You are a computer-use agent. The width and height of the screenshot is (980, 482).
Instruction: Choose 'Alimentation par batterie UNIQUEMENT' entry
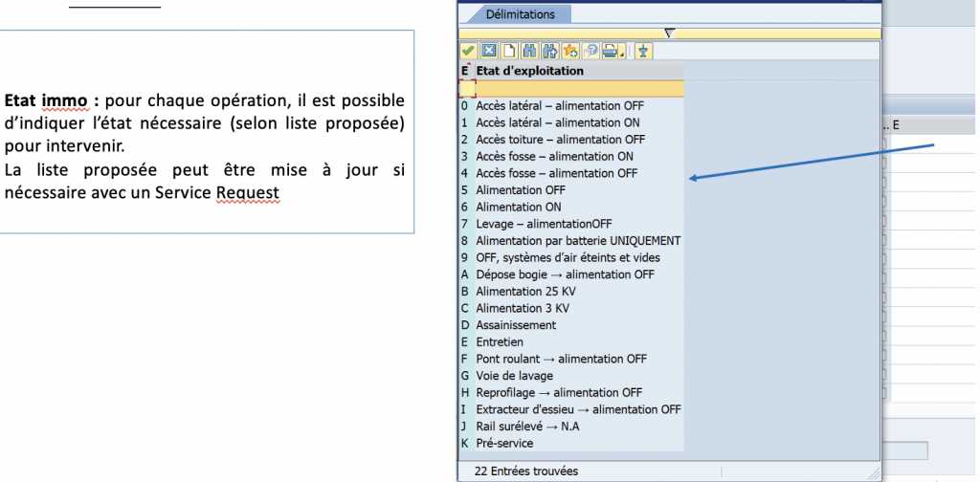click(x=578, y=241)
